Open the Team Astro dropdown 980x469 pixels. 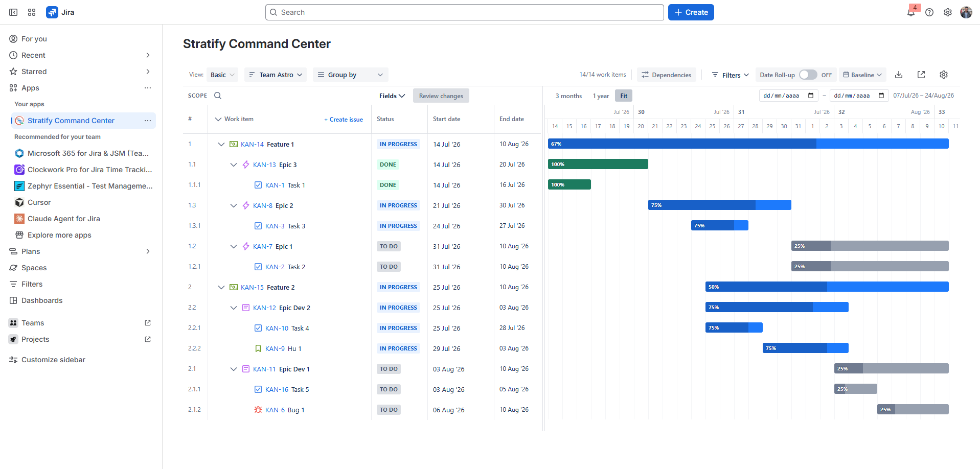pyautogui.click(x=276, y=75)
